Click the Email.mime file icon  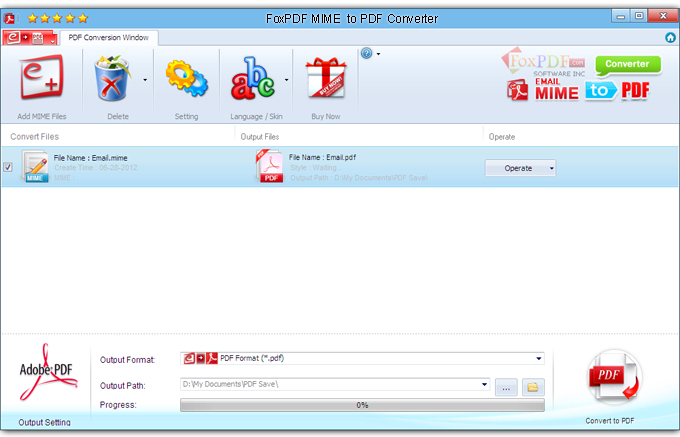pyautogui.click(x=35, y=166)
